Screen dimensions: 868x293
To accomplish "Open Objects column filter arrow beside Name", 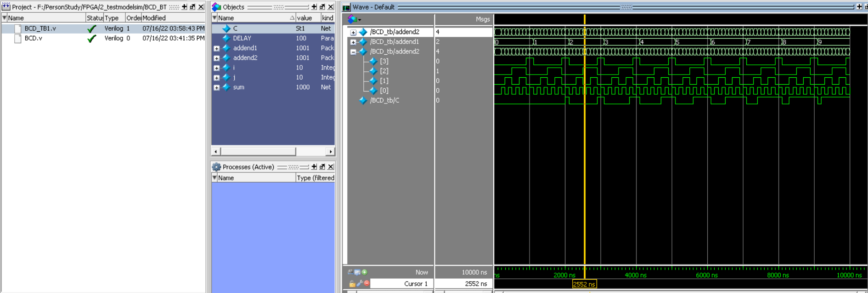I will [214, 18].
